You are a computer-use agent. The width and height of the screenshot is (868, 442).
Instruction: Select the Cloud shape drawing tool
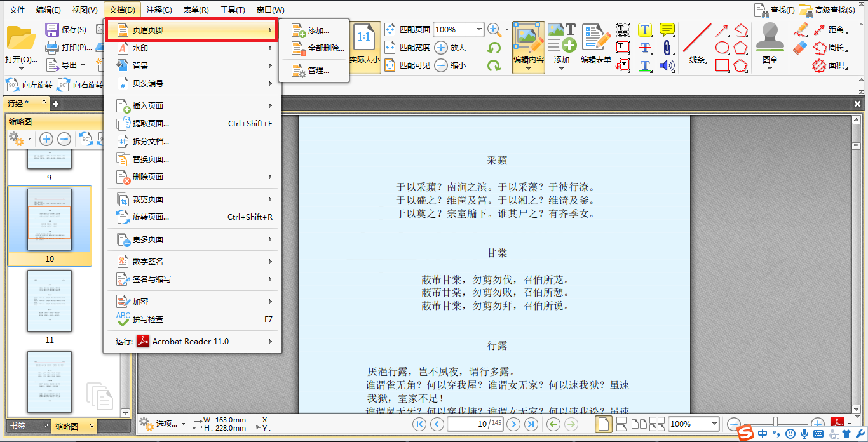(x=740, y=65)
